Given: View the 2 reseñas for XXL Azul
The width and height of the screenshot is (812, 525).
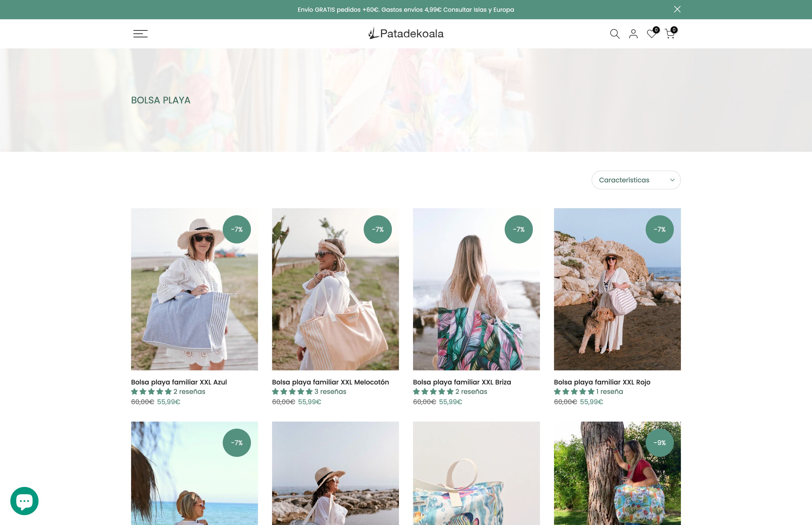Looking at the screenshot, I should pos(189,392).
